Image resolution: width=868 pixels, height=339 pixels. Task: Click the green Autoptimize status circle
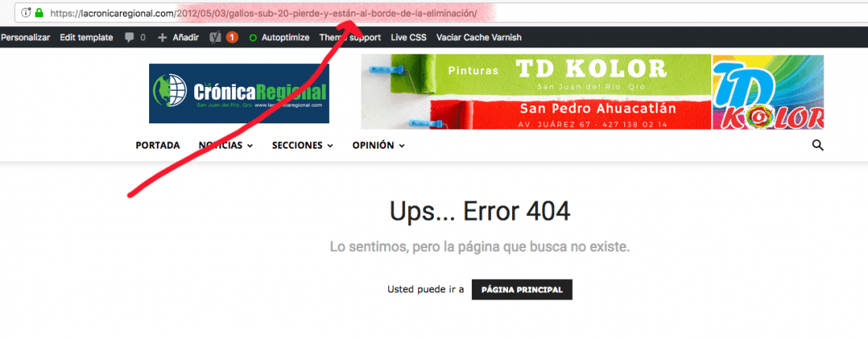coord(253,38)
